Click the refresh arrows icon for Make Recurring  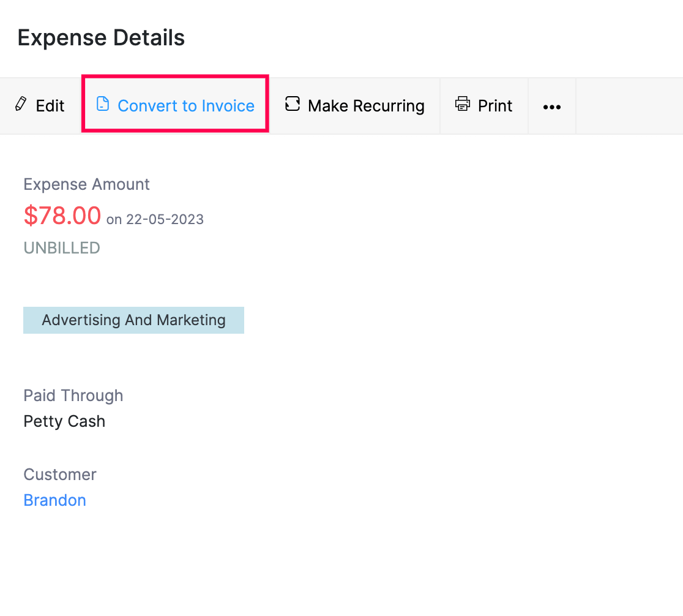coord(292,105)
